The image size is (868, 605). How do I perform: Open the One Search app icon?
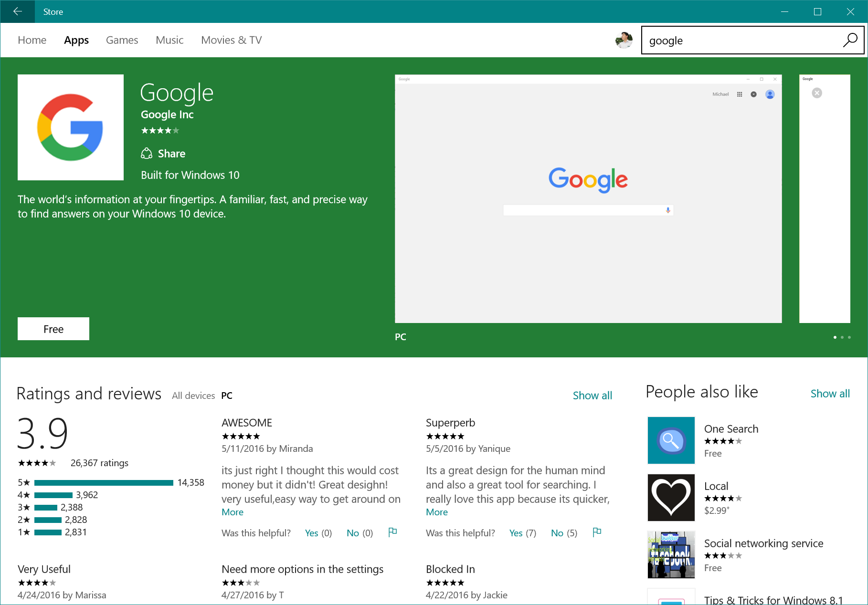pos(671,440)
